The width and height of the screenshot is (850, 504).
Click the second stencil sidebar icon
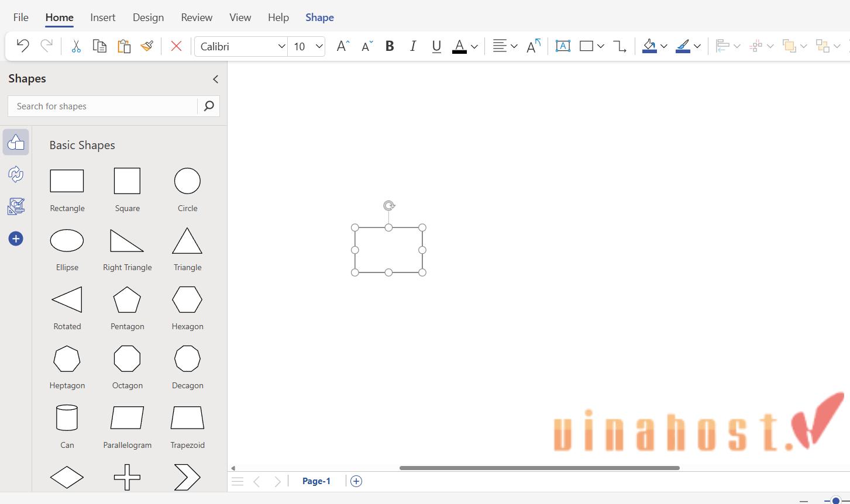(16, 174)
